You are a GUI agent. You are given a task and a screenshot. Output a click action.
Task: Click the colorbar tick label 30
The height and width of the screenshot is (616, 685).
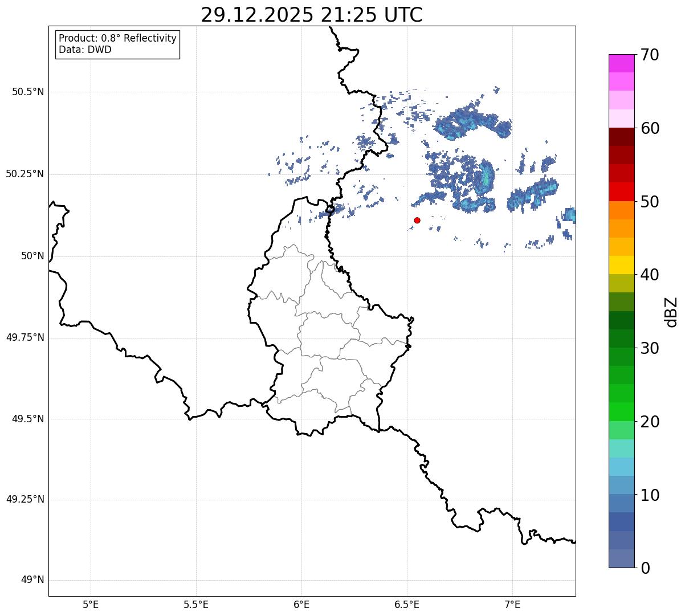[x=650, y=348]
